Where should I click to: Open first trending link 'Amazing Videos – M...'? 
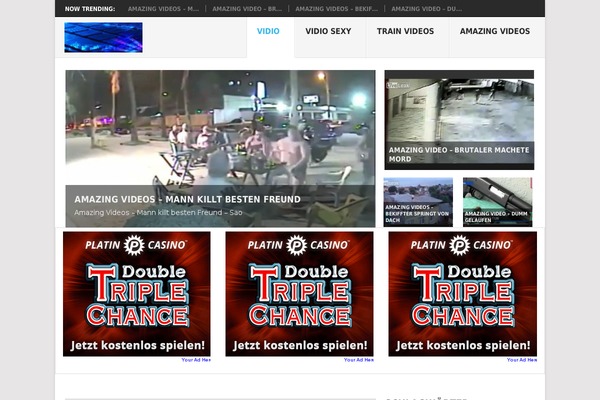163,9
